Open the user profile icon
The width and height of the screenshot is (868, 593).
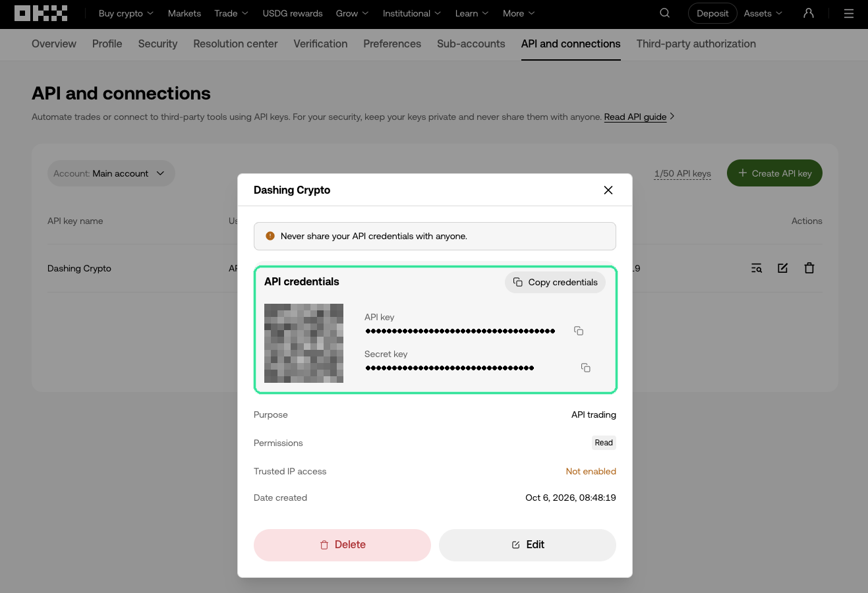pos(809,13)
